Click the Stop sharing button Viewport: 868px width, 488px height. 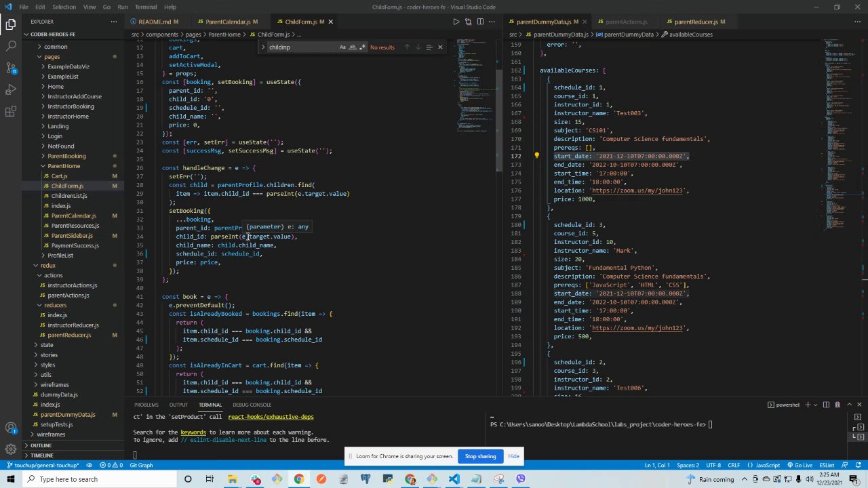[480, 456]
